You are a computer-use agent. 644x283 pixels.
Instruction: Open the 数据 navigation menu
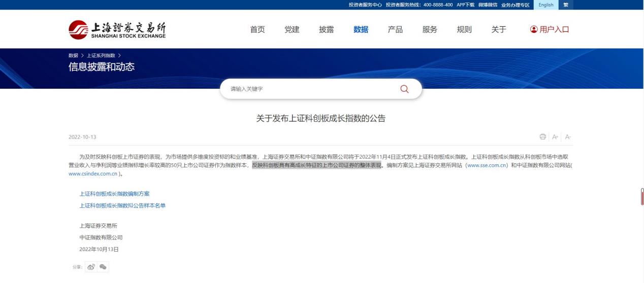[361, 29]
